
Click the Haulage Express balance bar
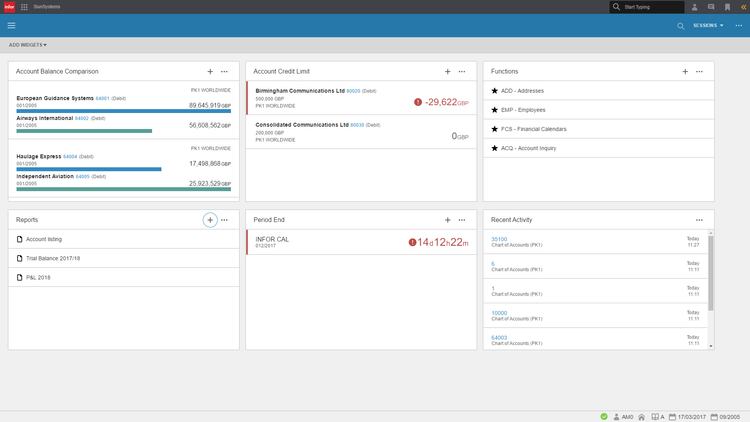[x=89, y=169]
